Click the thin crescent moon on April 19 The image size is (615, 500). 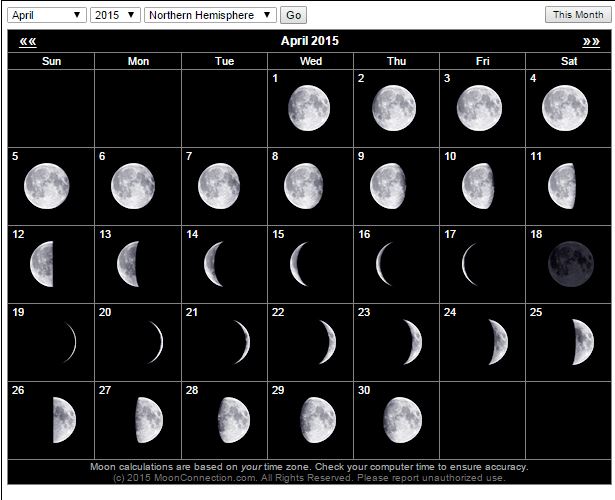[x=67, y=342]
